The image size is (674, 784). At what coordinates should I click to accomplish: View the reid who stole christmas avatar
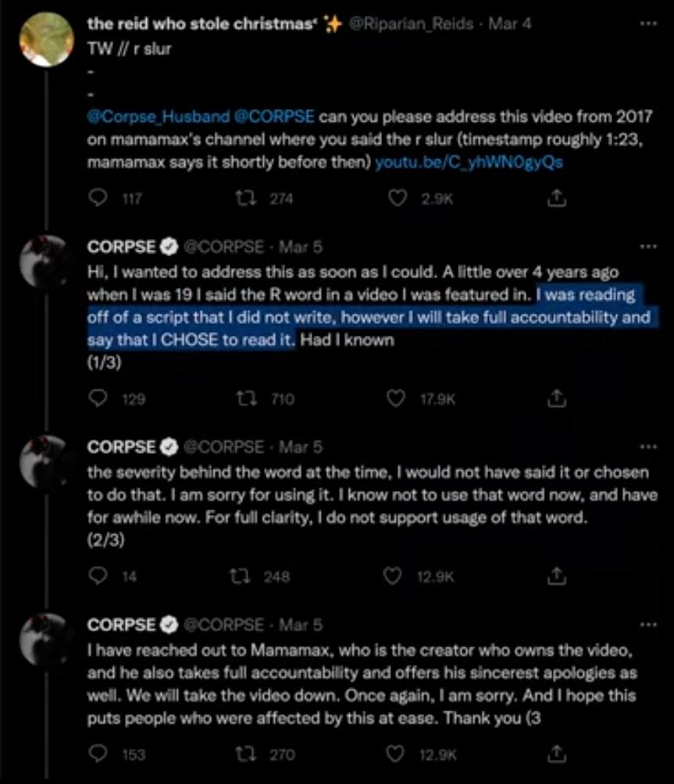[47, 40]
